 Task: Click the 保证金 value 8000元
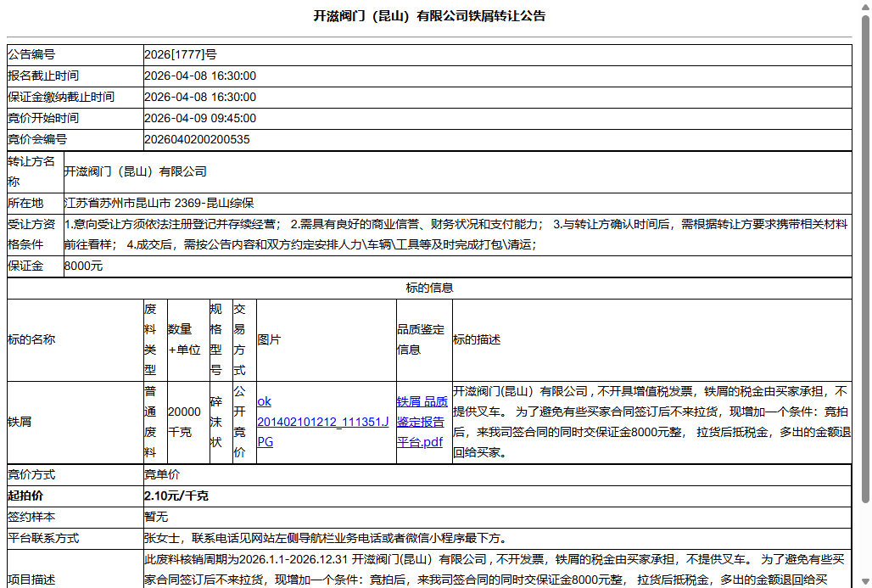[83, 266]
